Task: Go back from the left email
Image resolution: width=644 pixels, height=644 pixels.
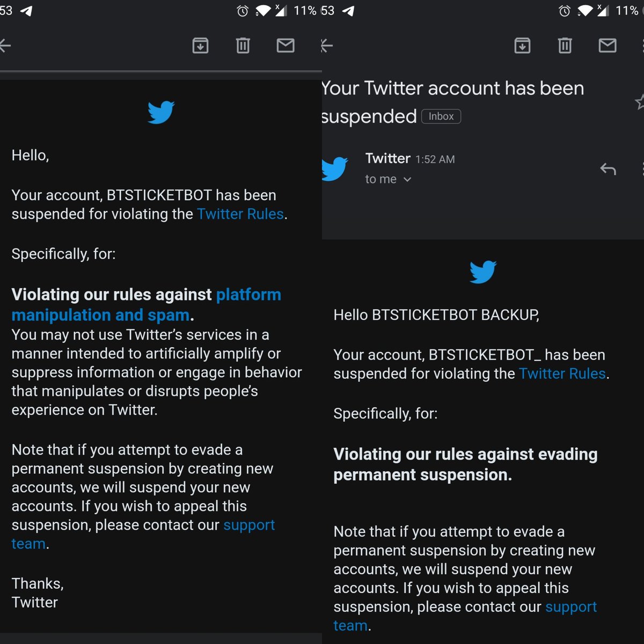Action: pyautogui.click(x=5, y=46)
